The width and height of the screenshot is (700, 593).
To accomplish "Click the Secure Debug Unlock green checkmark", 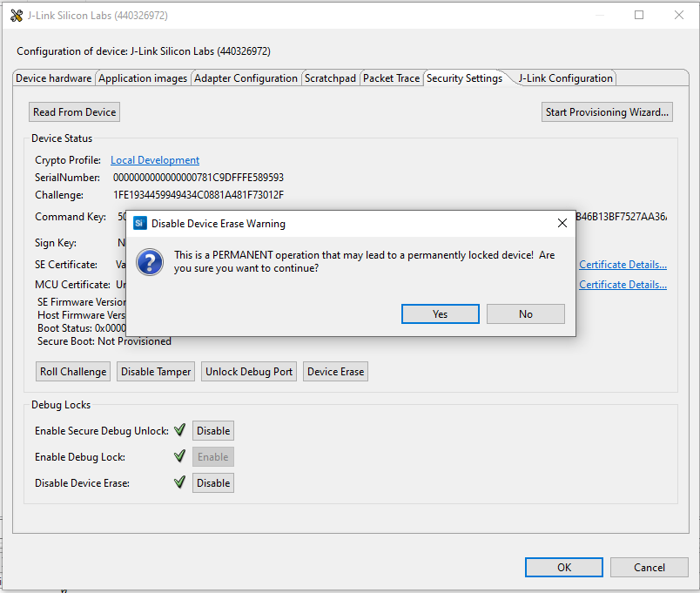I will (180, 430).
